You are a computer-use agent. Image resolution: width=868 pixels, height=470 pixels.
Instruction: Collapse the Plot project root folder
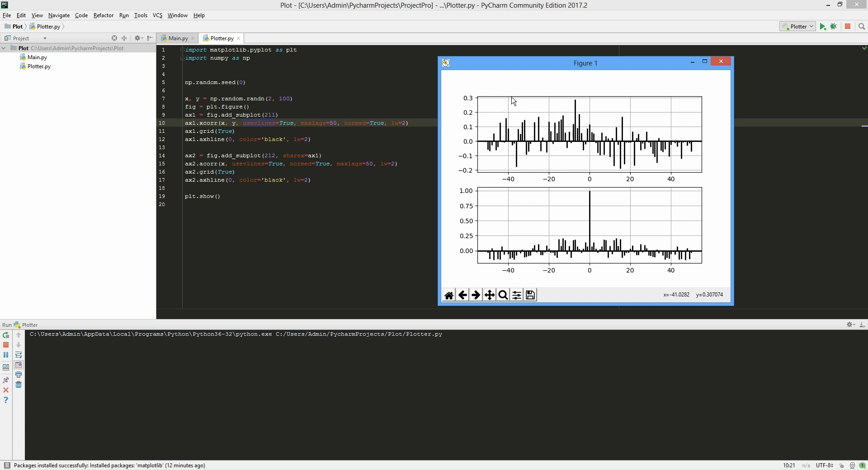tap(4, 48)
